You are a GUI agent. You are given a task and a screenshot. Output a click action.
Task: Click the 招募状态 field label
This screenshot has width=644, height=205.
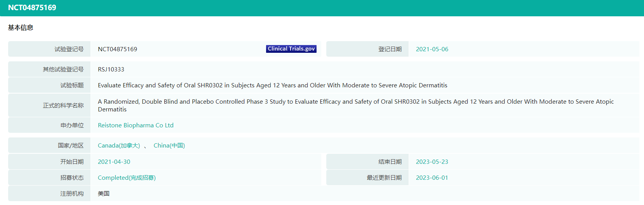click(72, 178)
